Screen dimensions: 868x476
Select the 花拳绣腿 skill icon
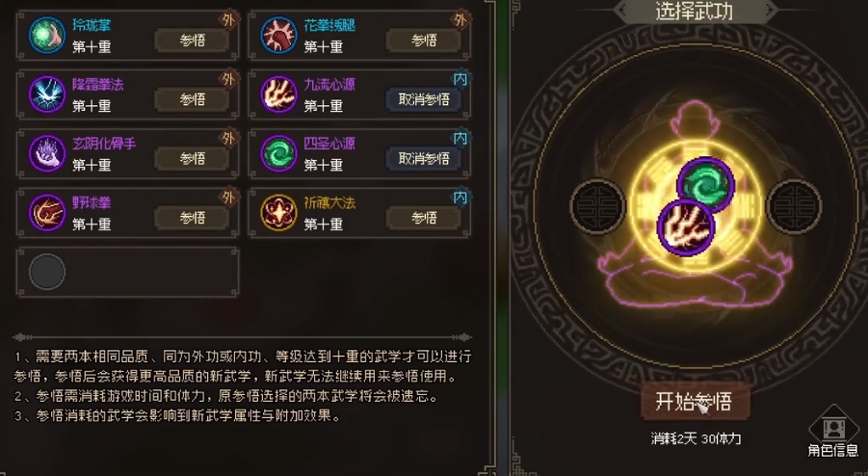[x=278, y=35]
